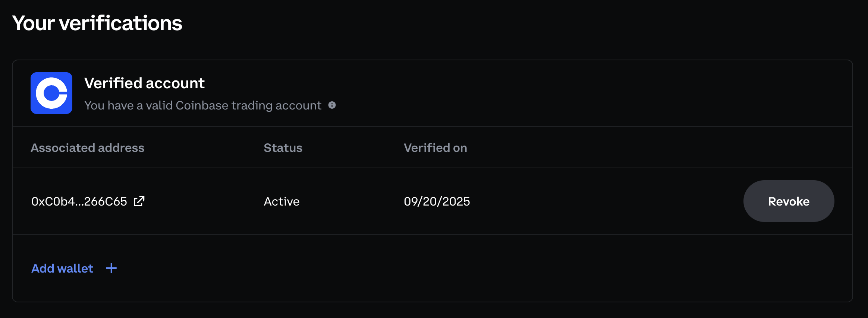Screen dimensions: 868x318
Task: Click the info icon beside trading account text
Action: point(332,105)
